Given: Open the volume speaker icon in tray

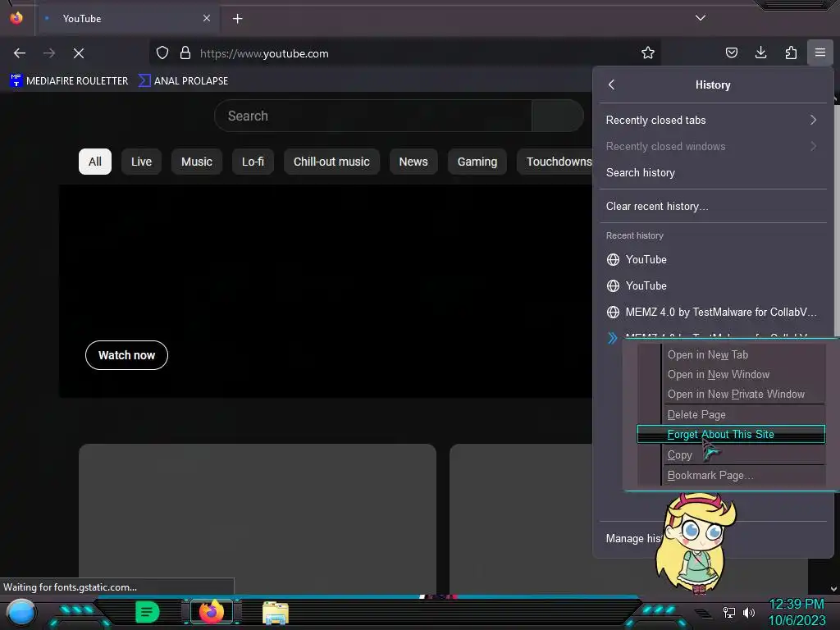Looking at the screenshot, I should 749,612.
